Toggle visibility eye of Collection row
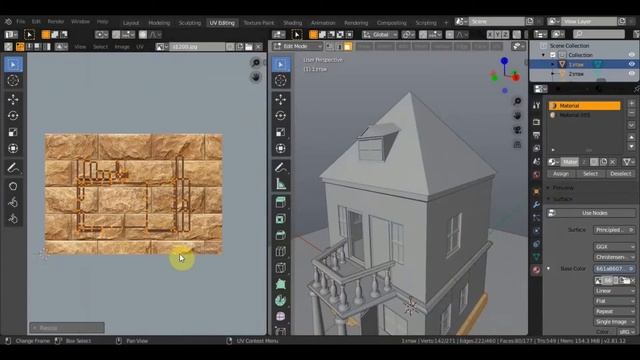The image size is (640, 360). point(631,55)
